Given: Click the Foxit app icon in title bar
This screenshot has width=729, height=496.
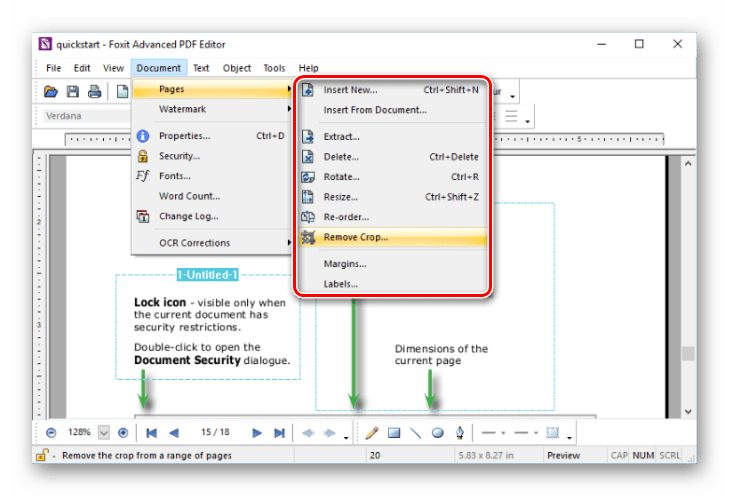Looking at the screenshot, I should [x=45, y=44].
